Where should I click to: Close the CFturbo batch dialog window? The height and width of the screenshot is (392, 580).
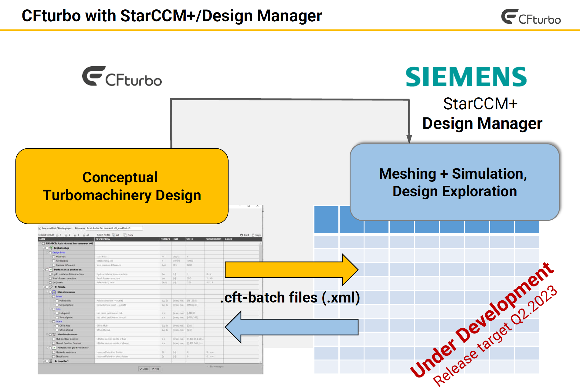pyautogui.click(x=257, y=206)
